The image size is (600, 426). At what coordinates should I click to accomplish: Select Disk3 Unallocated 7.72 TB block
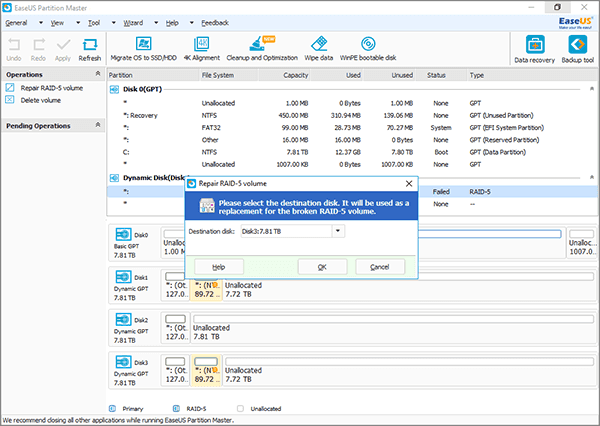(409, 371)
